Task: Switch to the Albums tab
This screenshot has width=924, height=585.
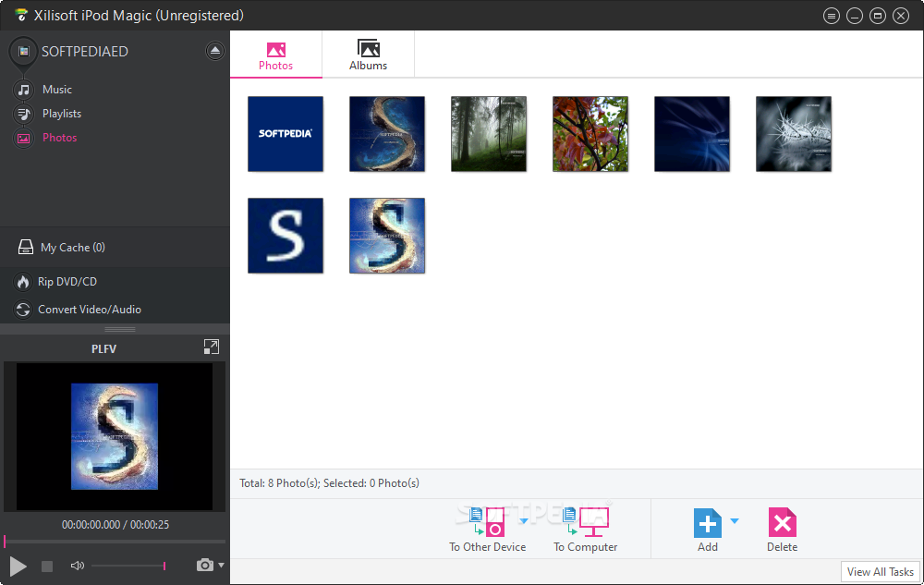Action: pos(369,56)
